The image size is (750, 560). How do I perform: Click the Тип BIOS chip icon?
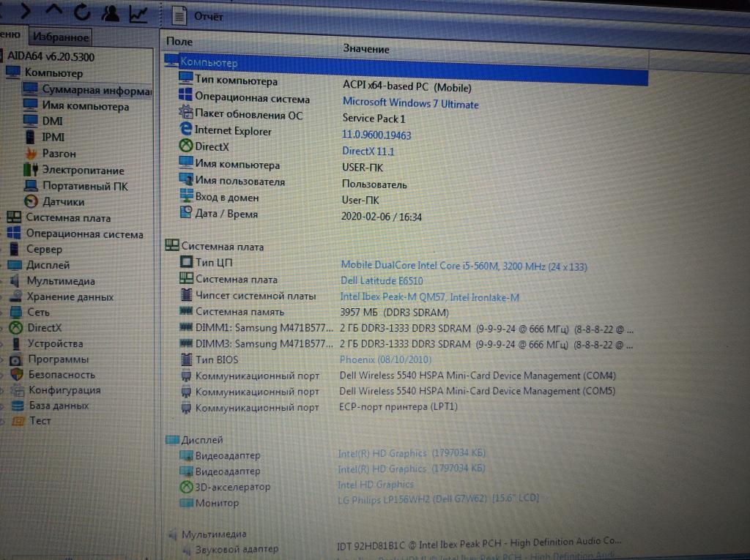pos(187,359)
